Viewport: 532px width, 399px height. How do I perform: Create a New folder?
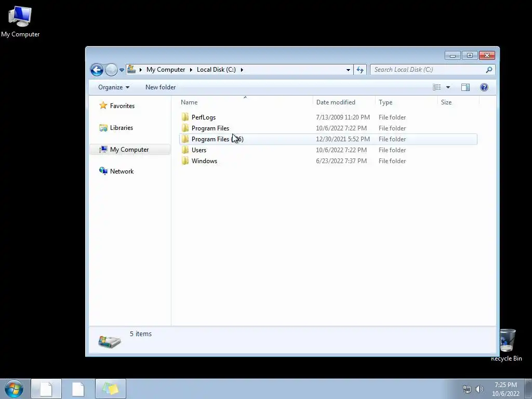tap(161, 87)
